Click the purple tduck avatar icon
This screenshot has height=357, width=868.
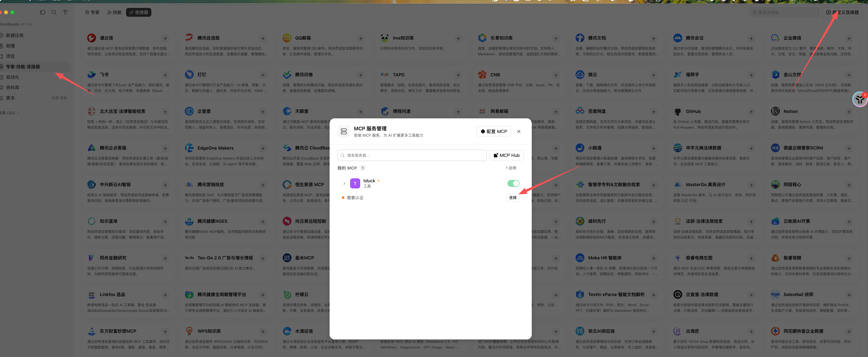click(355, 183)
